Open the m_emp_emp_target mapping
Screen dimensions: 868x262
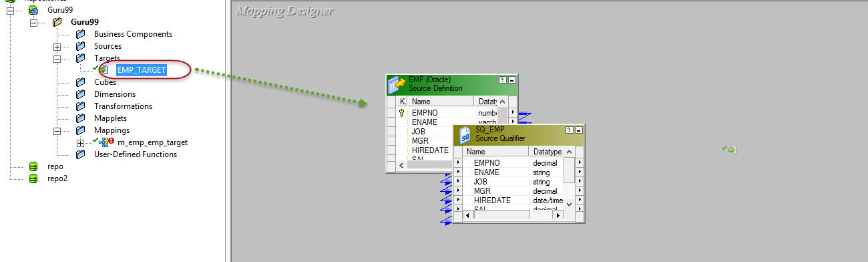tap(152, 142)
